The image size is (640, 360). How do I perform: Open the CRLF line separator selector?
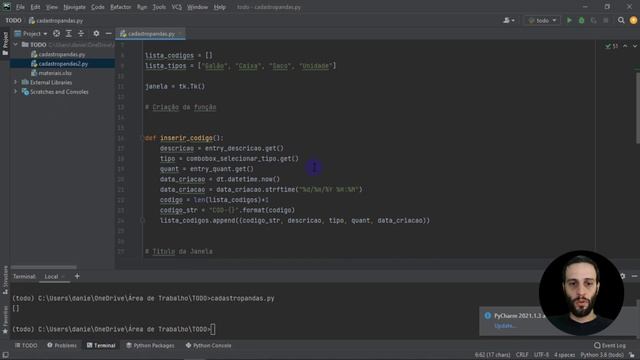click(522, 355)
